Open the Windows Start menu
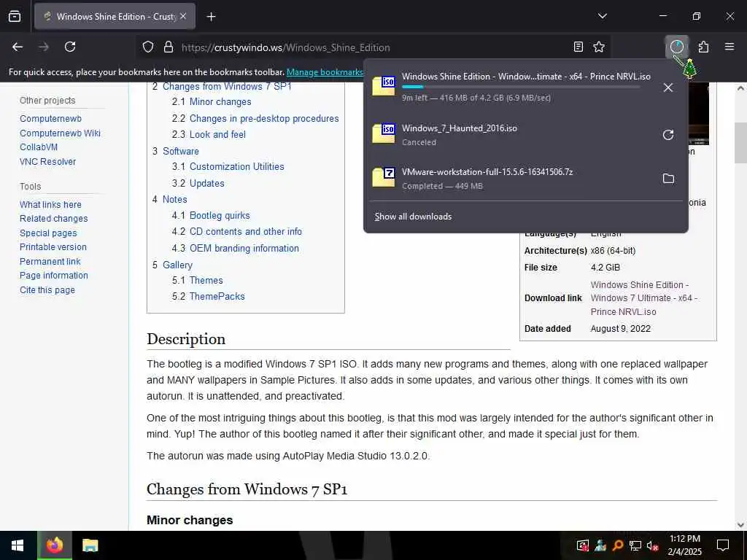Image resolution: width=747 pixels, height=560 pixels. [18, 545]
